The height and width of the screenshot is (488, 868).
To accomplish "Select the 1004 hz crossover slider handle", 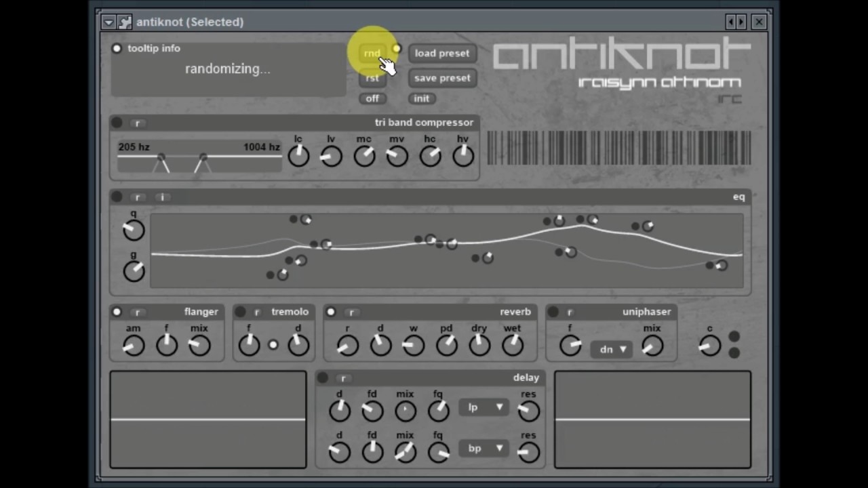I will click(203, 158).
